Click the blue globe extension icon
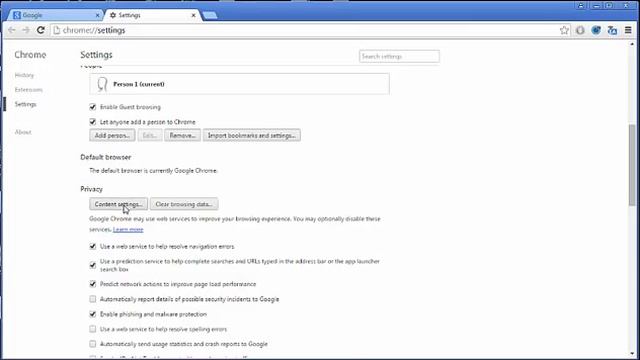 pyautogui.click(x=596, y=30)
